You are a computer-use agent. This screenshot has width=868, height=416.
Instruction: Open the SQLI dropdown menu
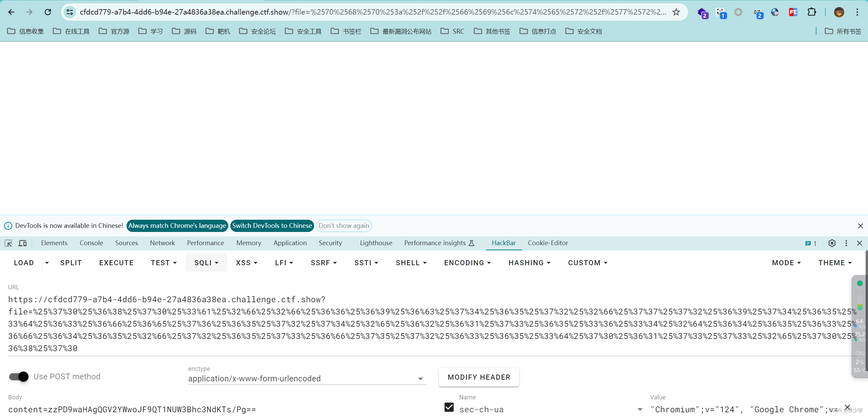(206, 263)
